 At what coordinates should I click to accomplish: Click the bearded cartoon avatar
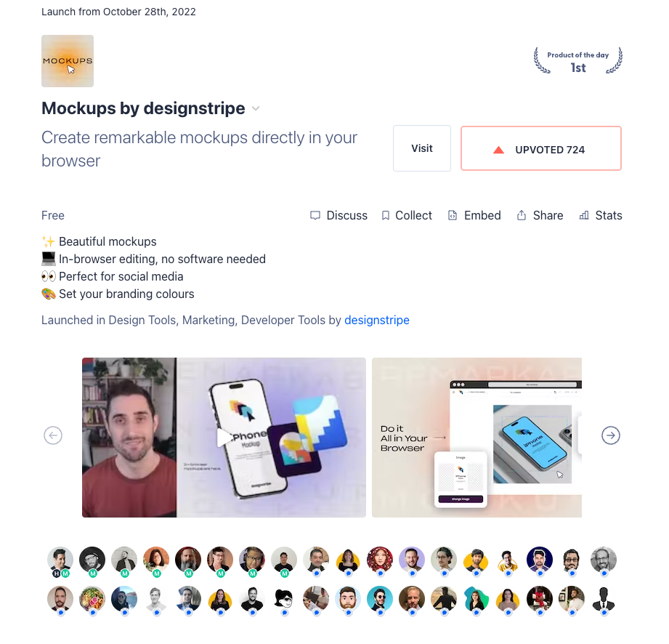pyautogui.click(x=348, y=599)
